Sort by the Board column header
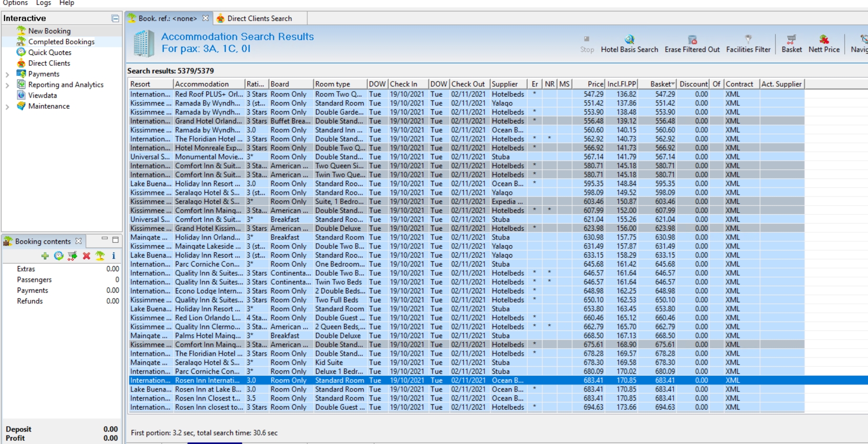This screenshot has height=444, width=868. (x=291, y=84)
